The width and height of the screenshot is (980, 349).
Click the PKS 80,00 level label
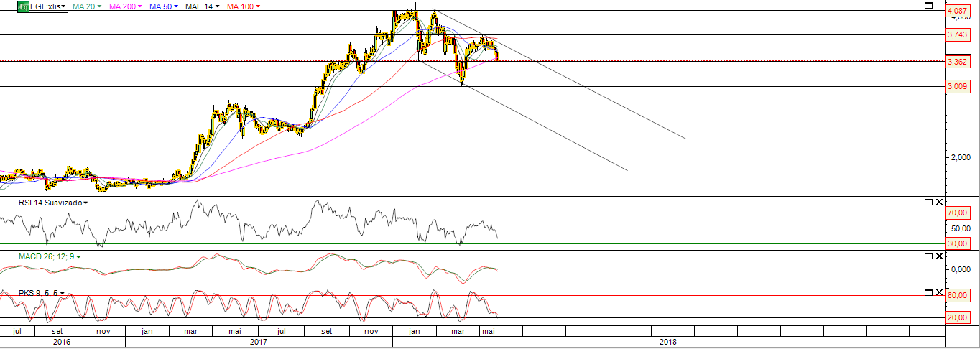[x=956, y=295]
